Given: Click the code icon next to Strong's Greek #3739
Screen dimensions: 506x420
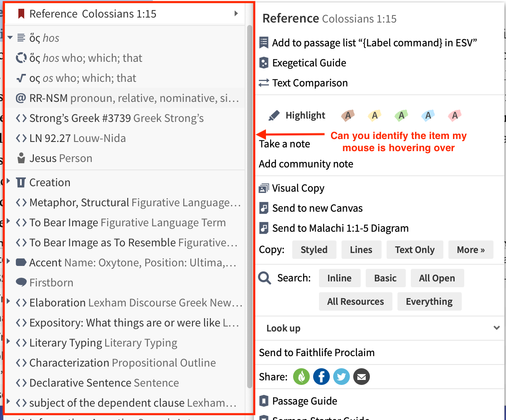Looking at the screenshot, I should [21, 118].
